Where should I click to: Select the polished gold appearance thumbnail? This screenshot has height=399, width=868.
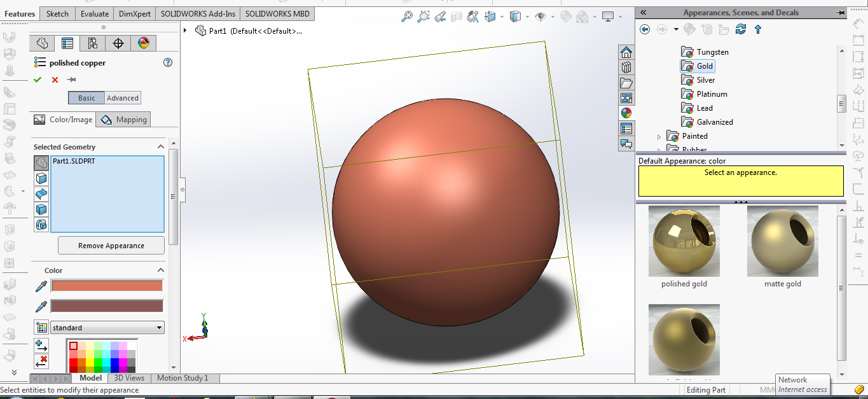pos(684,241)
